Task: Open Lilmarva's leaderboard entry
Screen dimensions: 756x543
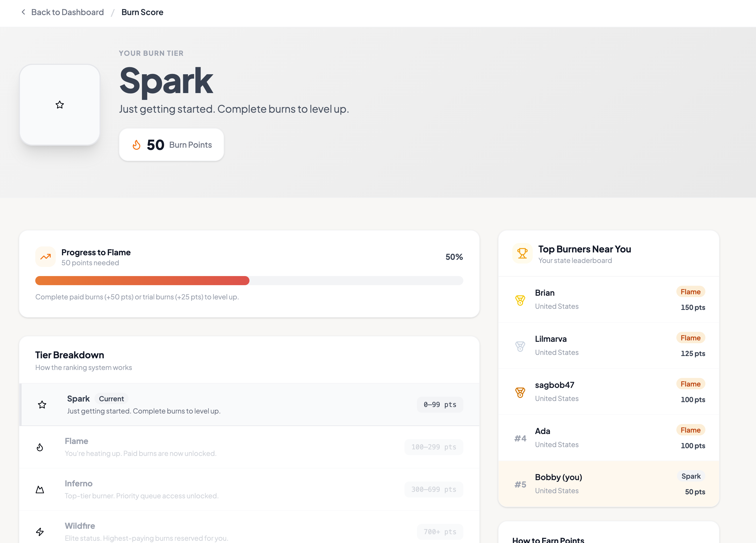Action: coord(609,345)
